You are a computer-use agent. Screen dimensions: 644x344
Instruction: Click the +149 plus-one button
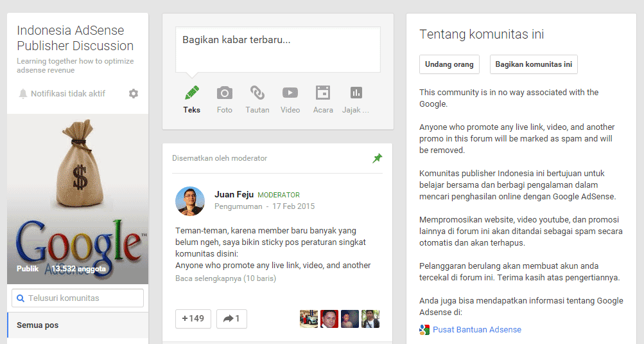click(193, 318)
